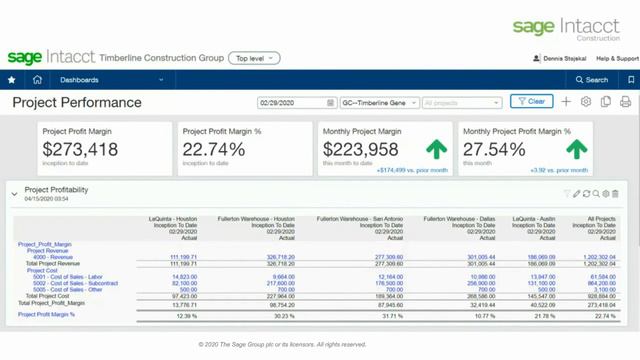This screenshot has height=360, width=640.
Task: Click the All Projects column header
Action: [x=601, y=219]
